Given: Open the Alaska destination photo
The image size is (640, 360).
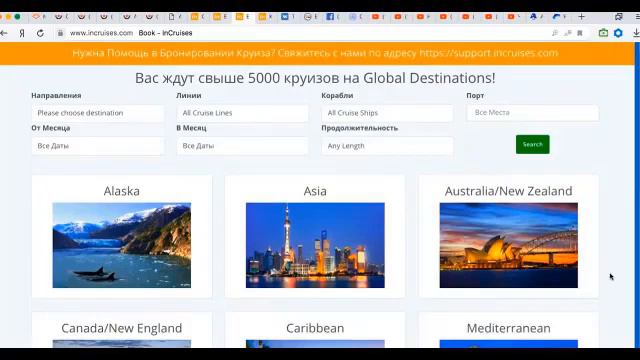Looking at the screenshot, I should [122, 245].
